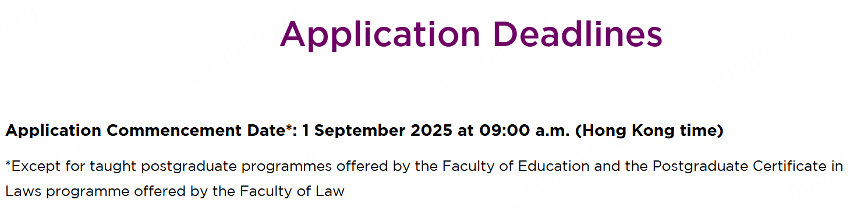
Task: Click the asterisk after Commencement Date
Action: 289,127
